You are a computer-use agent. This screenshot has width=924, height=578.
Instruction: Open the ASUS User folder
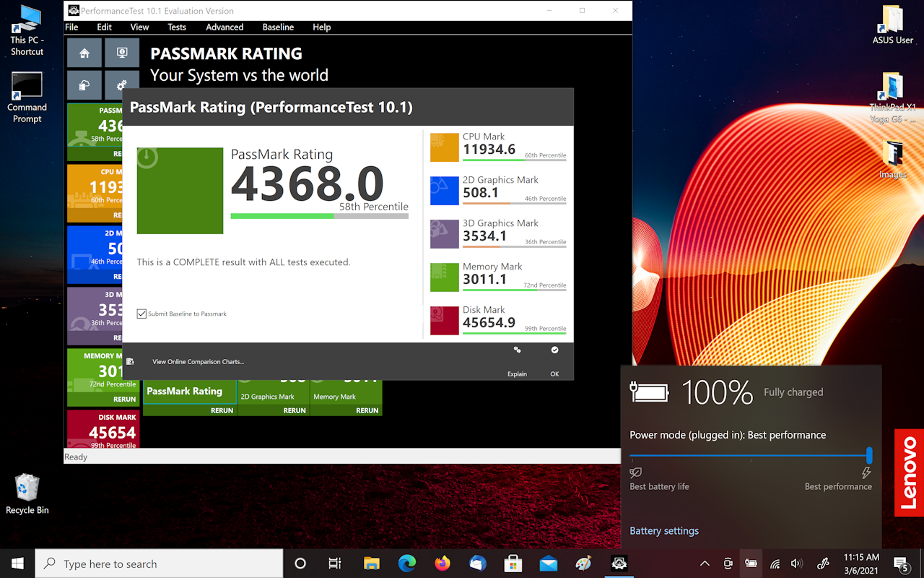tap(893, 25)
